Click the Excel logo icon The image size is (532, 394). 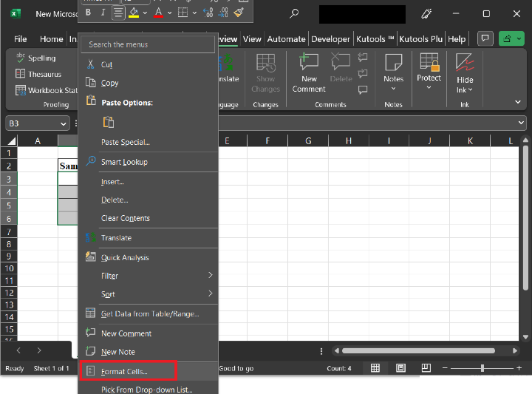16,14
